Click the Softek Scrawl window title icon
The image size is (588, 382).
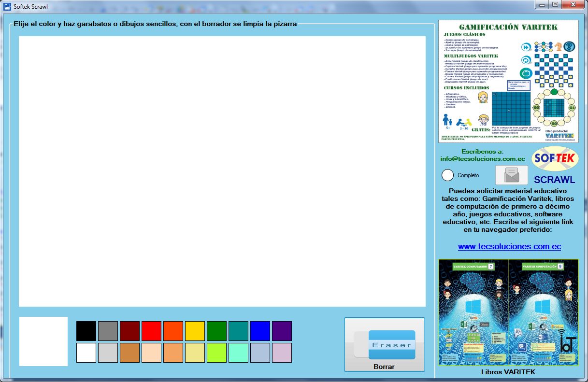7,7
